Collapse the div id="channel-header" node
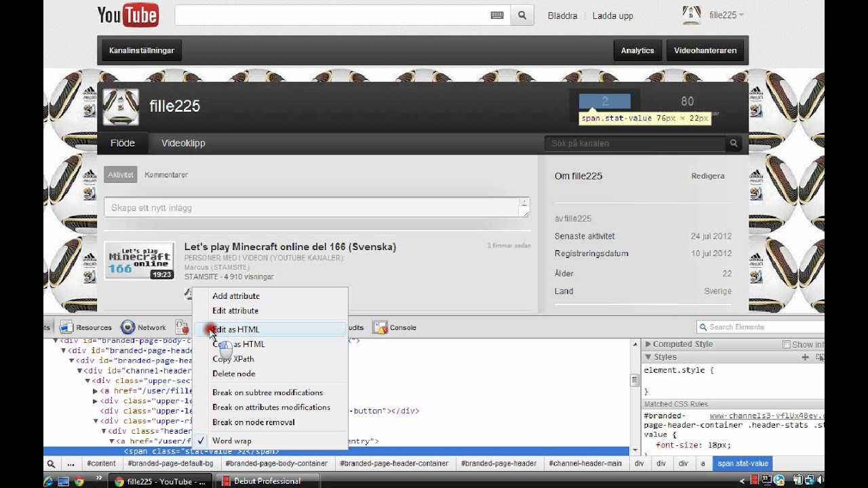 [79, 371]
